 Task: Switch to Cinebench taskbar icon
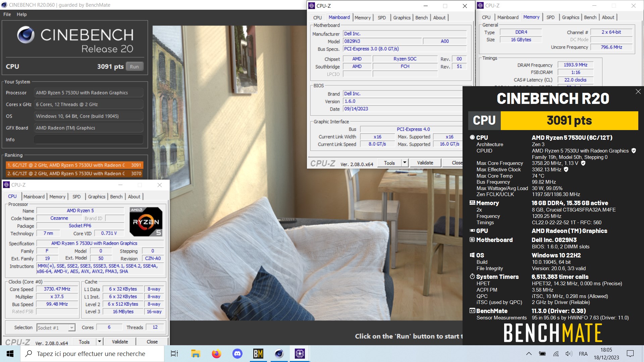coord(279,354)
